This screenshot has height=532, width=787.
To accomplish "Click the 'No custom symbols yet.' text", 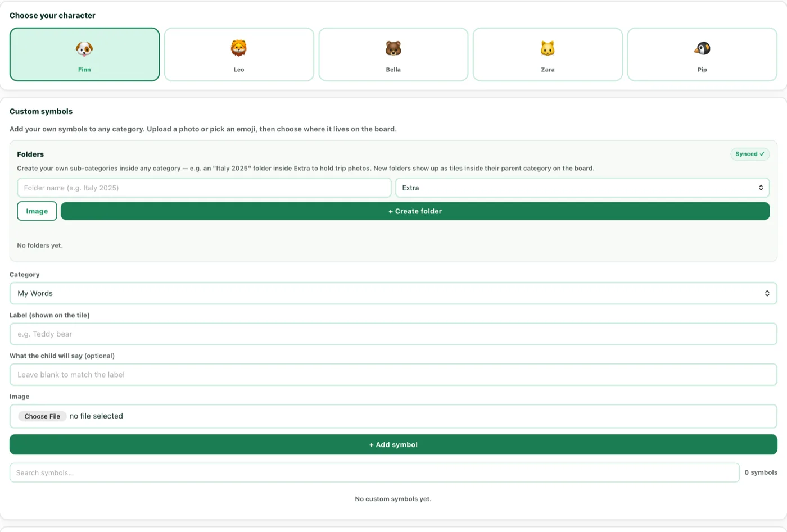I will pos(393,499).
